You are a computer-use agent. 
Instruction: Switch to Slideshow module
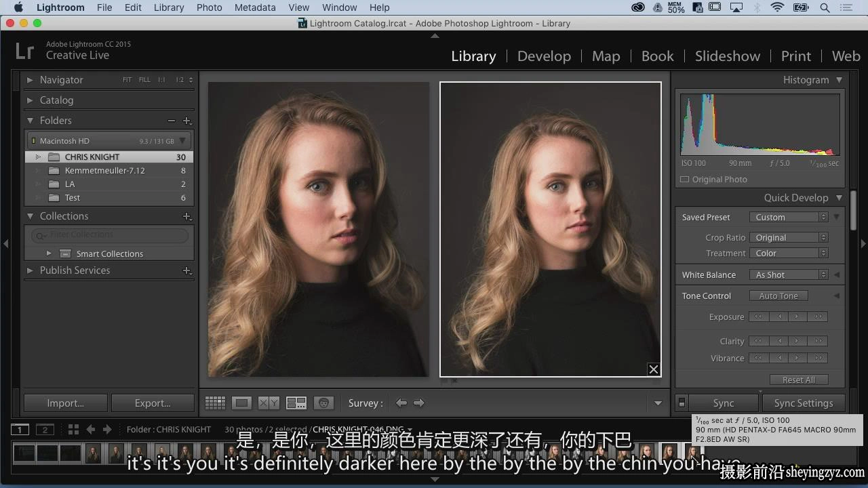(x=727, y=56)
